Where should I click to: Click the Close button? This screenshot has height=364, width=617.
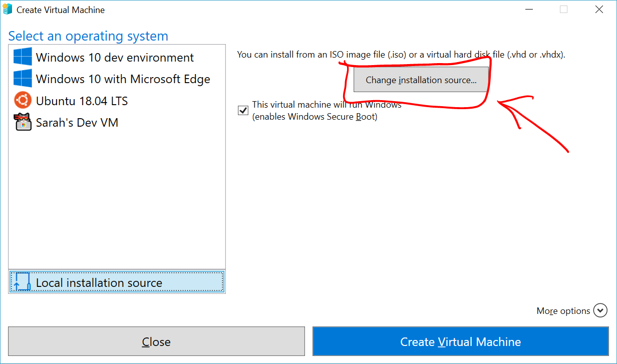[156, 341]
